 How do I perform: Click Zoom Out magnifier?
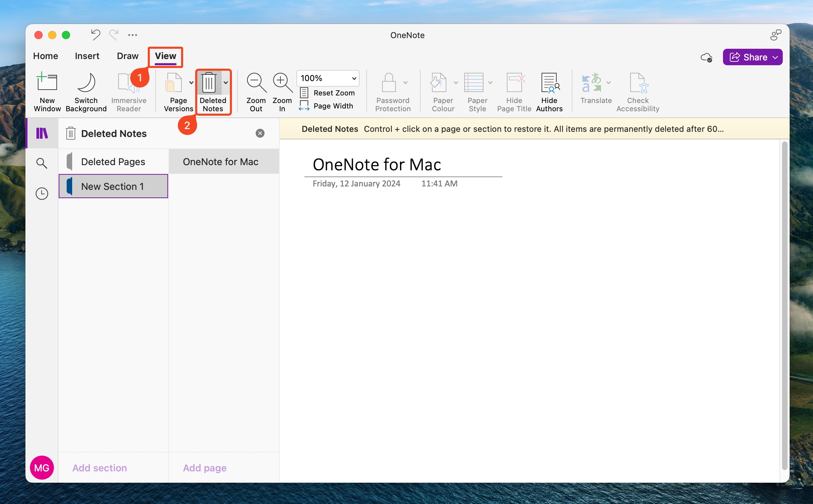[256, 83]
